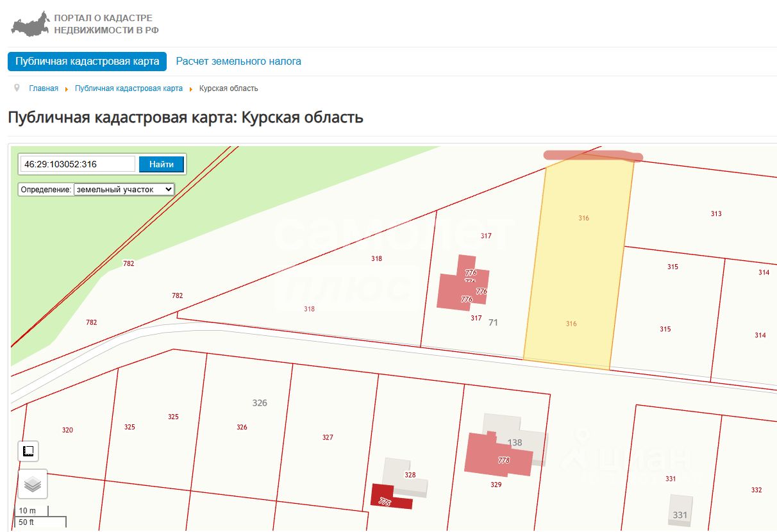The width and height of the screenshot is (777, 532).
Task: Open the Определение object type dropdown
Action: pyautogui.click(x=124, y=190)
